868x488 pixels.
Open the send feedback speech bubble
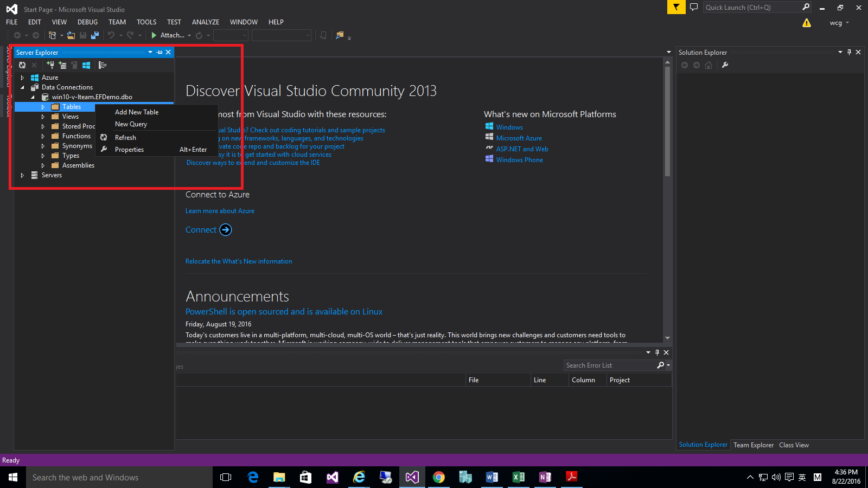(693, 7)
